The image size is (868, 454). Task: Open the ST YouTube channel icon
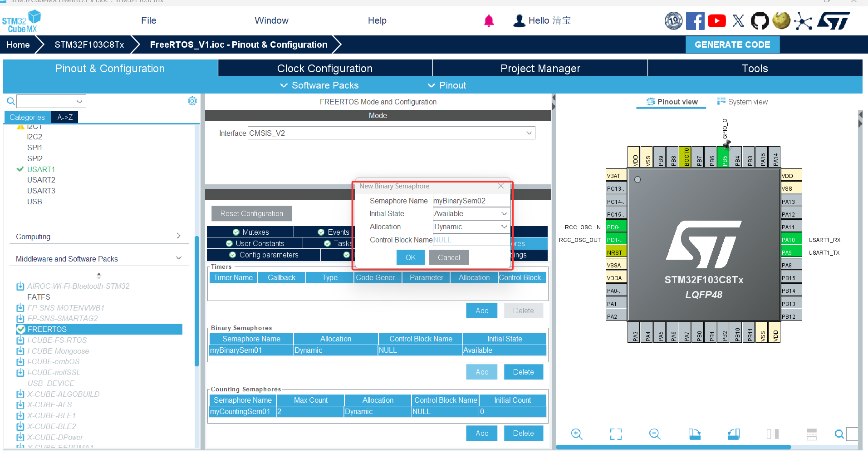(717, 21)
